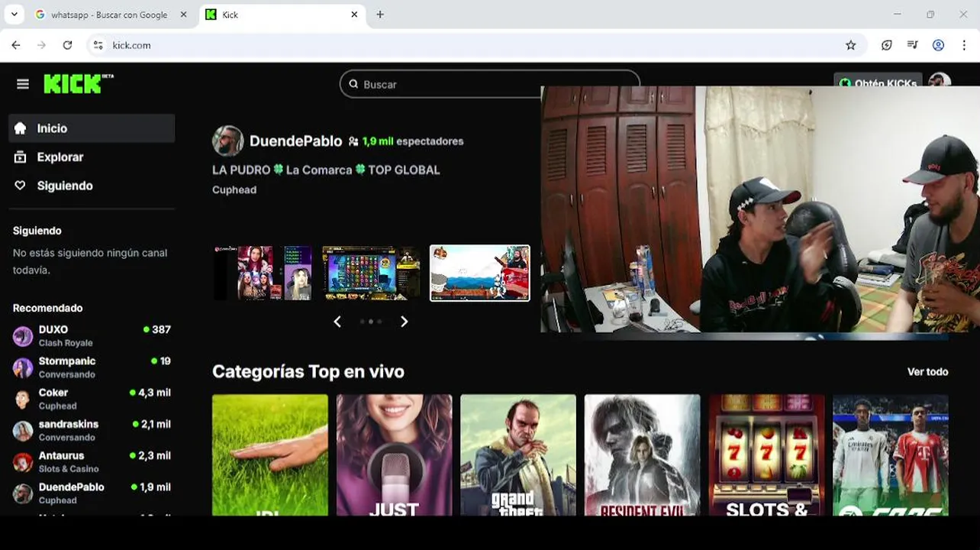Open DUXO channel in Recomendado

coord(92,336)
